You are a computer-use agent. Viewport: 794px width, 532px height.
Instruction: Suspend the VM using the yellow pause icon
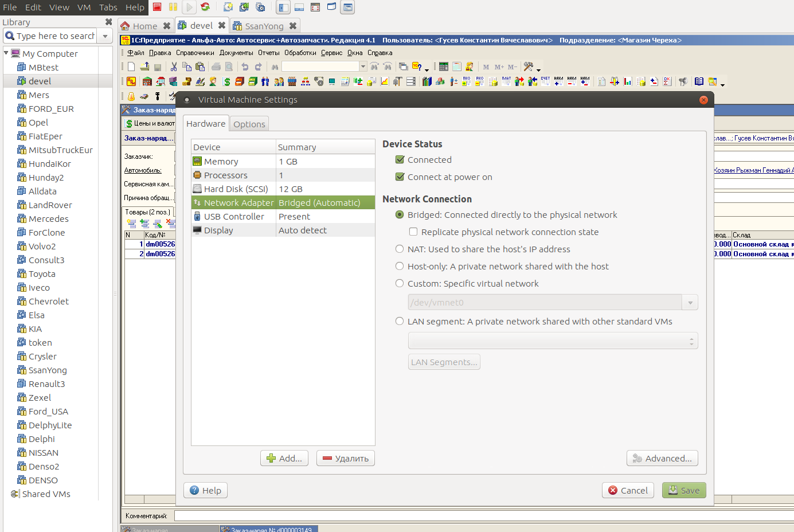[173, 7]
